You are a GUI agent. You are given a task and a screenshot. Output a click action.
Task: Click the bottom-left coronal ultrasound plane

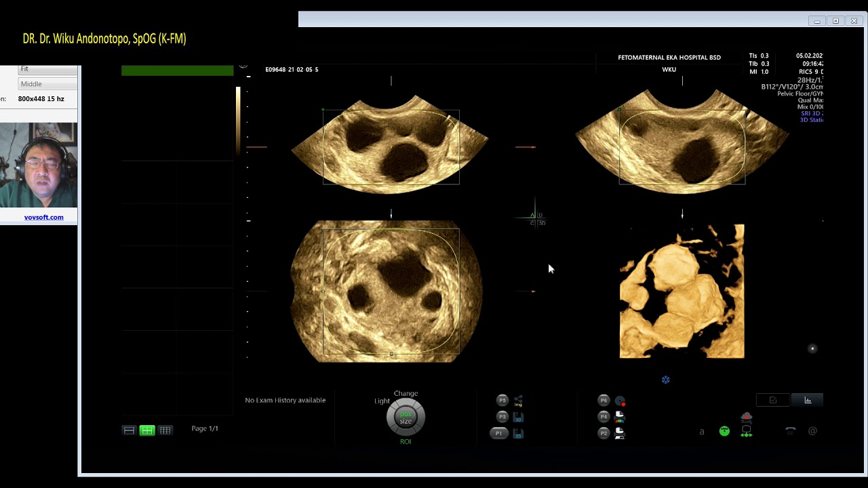[387, 291]
